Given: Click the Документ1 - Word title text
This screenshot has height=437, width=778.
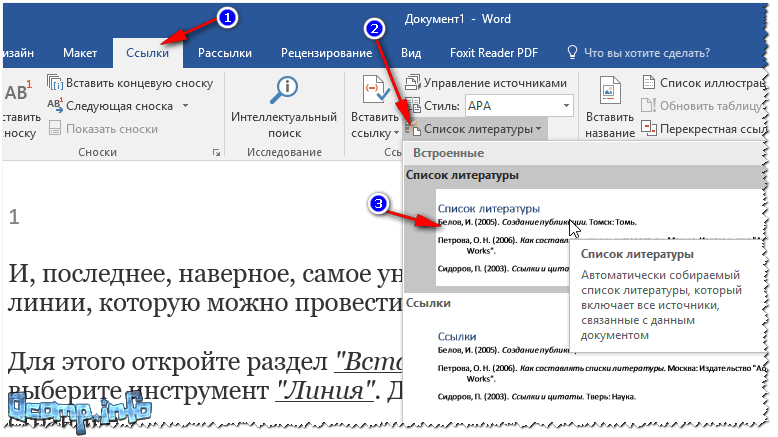Looking at the screenshot, I should (x=457, y=19).
